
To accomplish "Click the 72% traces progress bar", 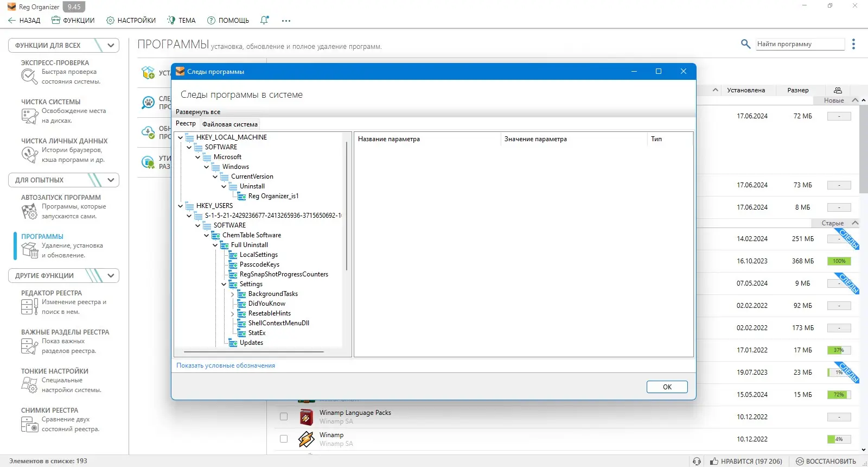I will tap(839, 395).
